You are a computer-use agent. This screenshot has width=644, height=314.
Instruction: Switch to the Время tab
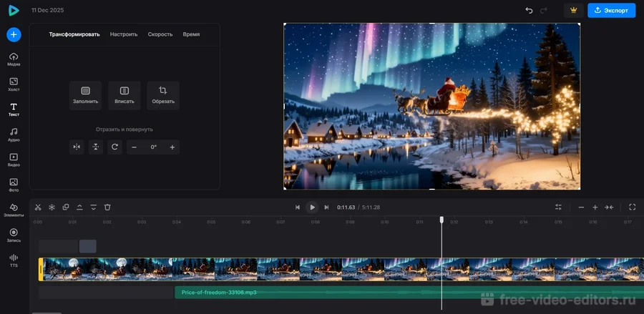191,34
